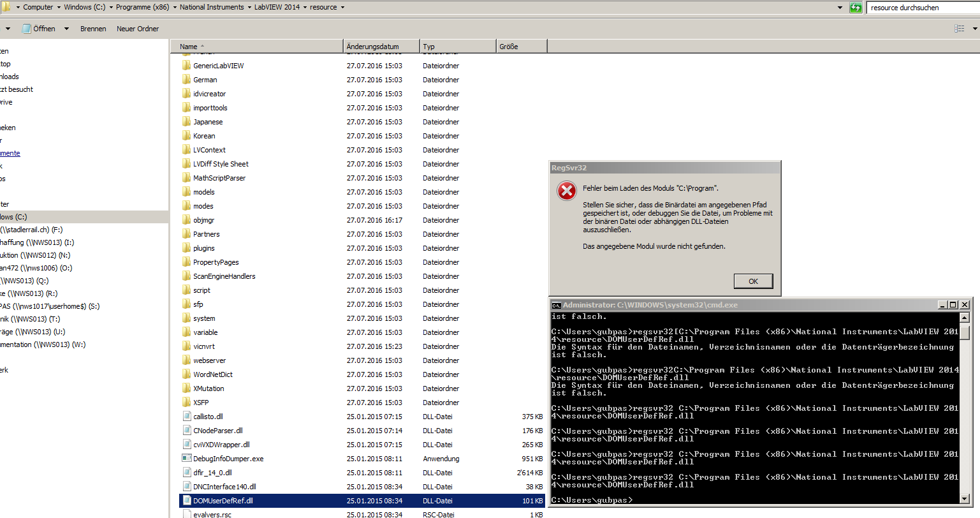Select the XSFP folder icon
The height and width of the screenshot is (518, 980).
[186, 403]
